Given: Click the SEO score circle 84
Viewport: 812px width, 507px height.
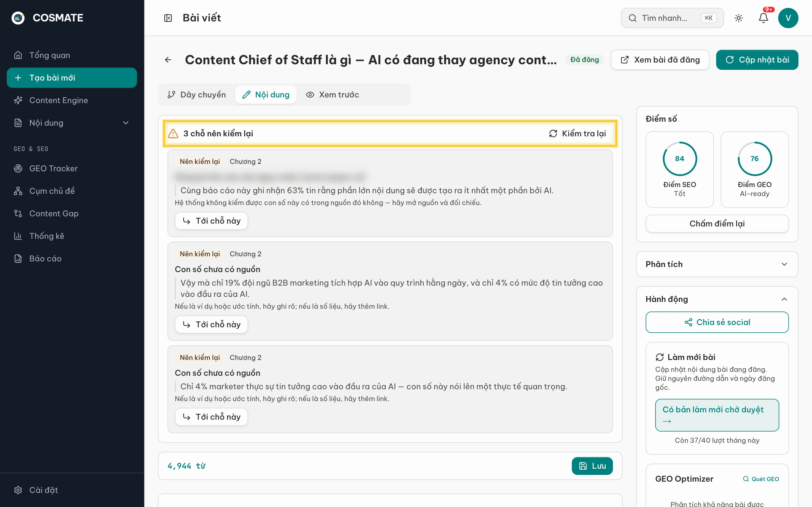Looking at the screenshot, I should tap(679, 159).
